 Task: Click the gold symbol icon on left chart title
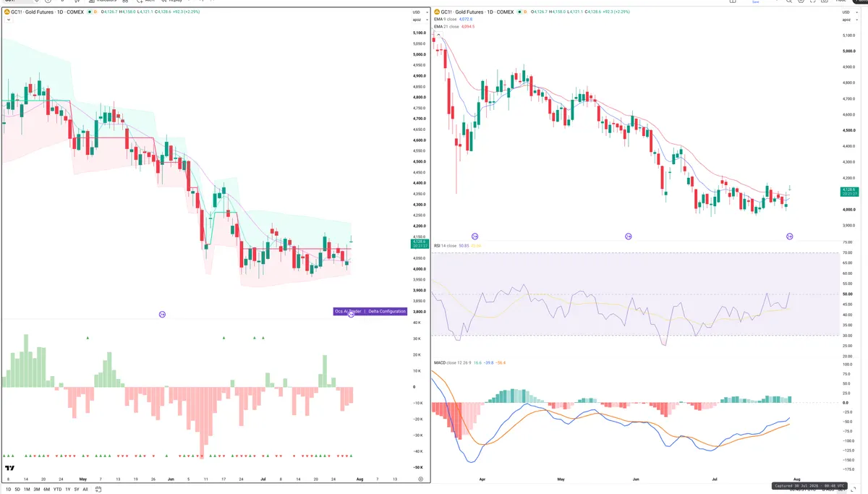[7, 12]
